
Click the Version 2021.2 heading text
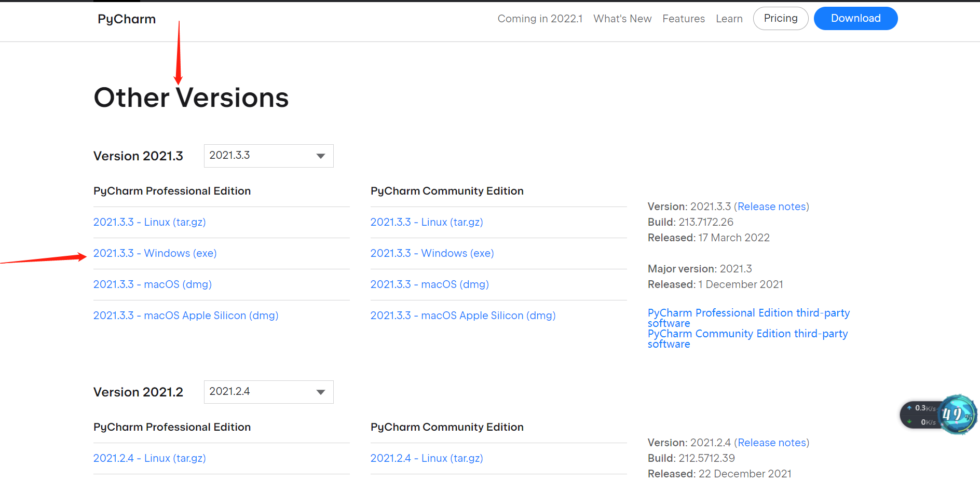coord(138,392)
